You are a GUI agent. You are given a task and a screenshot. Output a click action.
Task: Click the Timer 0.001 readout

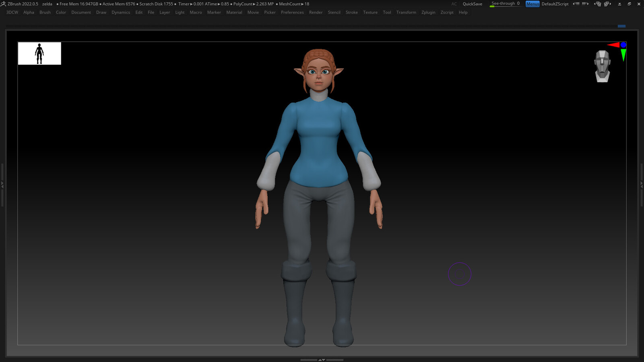coord(191,4)
